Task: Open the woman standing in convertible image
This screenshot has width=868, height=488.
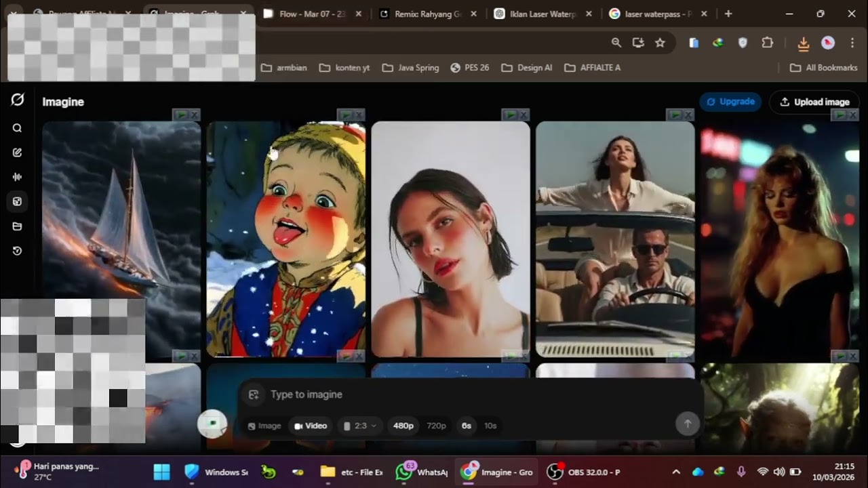Action: coord(615,239)
